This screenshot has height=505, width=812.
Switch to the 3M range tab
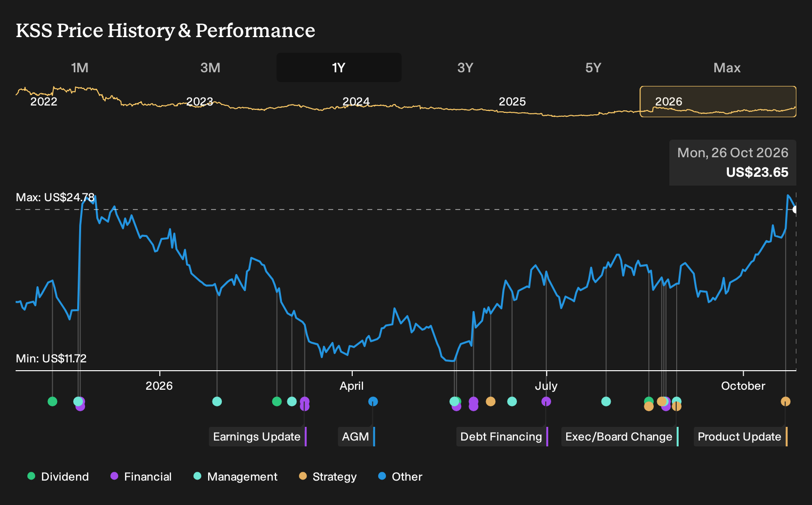[210, 67]
